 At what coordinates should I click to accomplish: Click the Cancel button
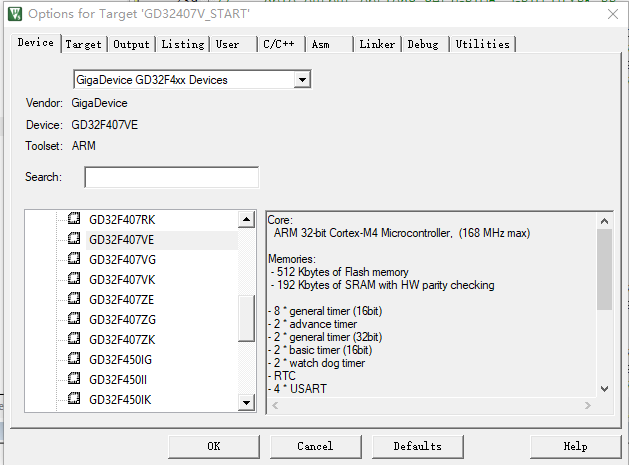click(315, 447)
